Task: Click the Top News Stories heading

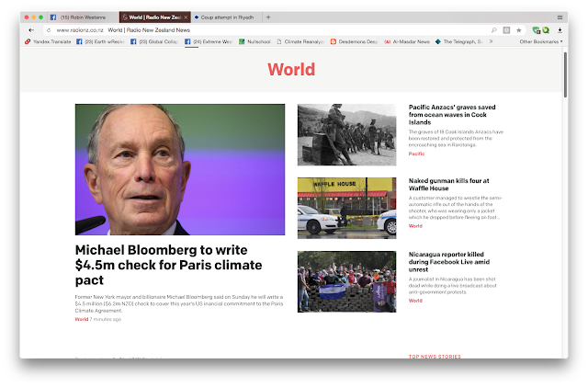Action: tap(435, 357)
